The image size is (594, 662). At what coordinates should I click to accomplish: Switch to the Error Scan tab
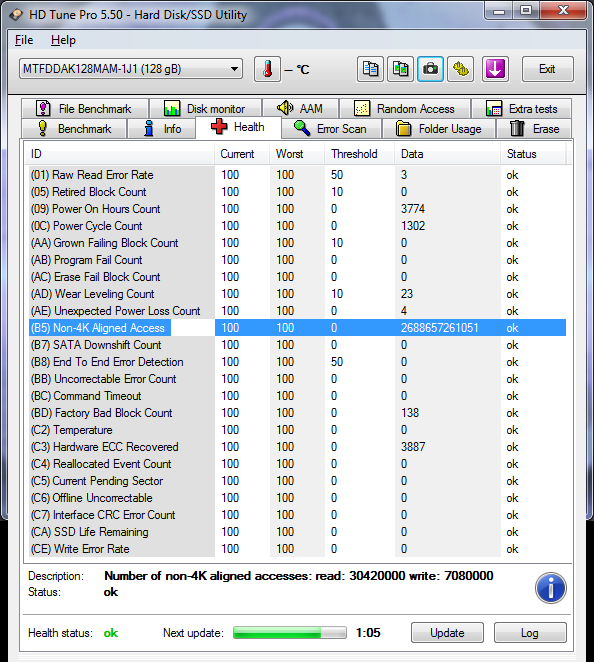click(x=331, y=129)
